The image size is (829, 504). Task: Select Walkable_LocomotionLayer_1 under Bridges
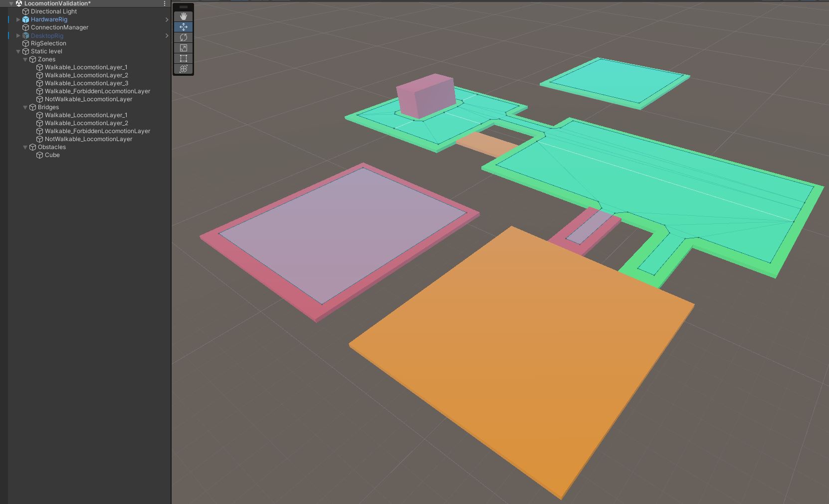coord(86,115)
